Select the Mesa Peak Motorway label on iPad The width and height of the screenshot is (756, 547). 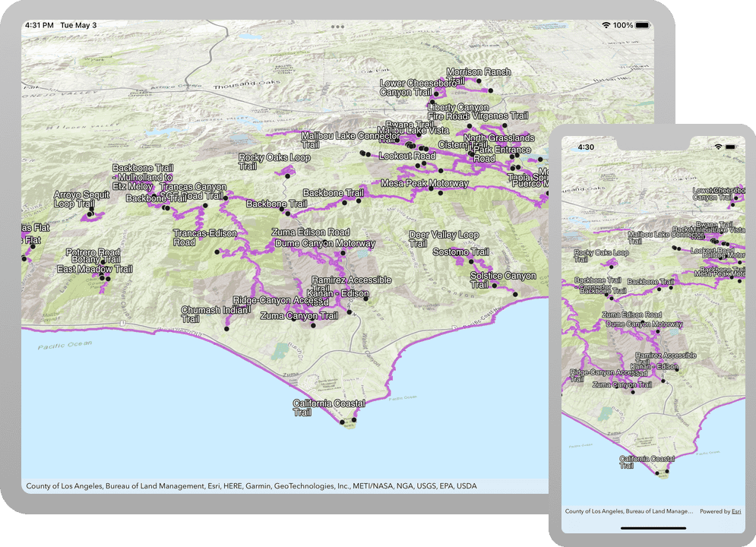click(424, 183)
